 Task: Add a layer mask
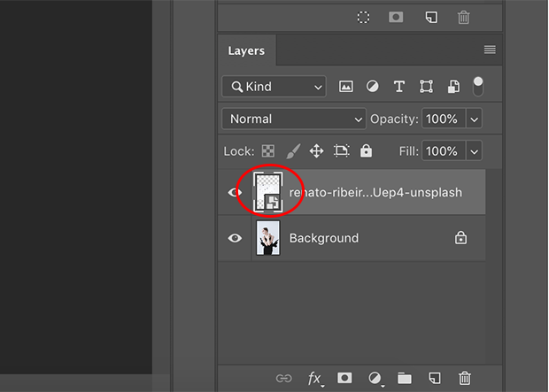pyautogui.click(x=344, y=378)
